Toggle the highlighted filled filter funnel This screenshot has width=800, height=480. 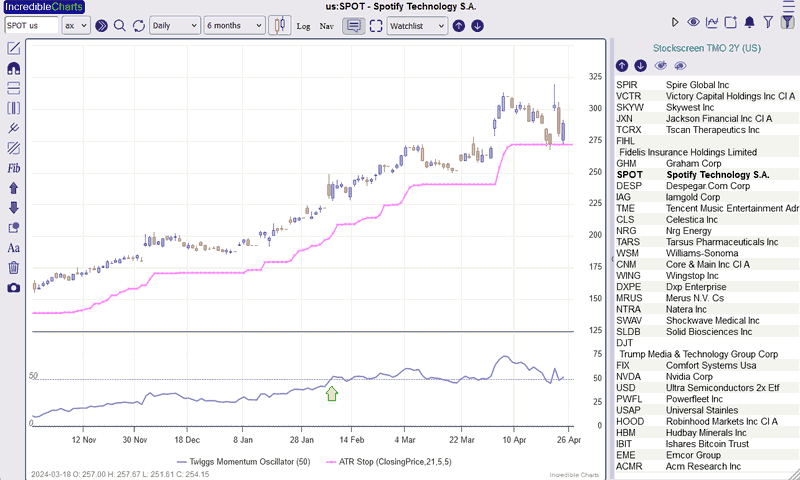788,22
